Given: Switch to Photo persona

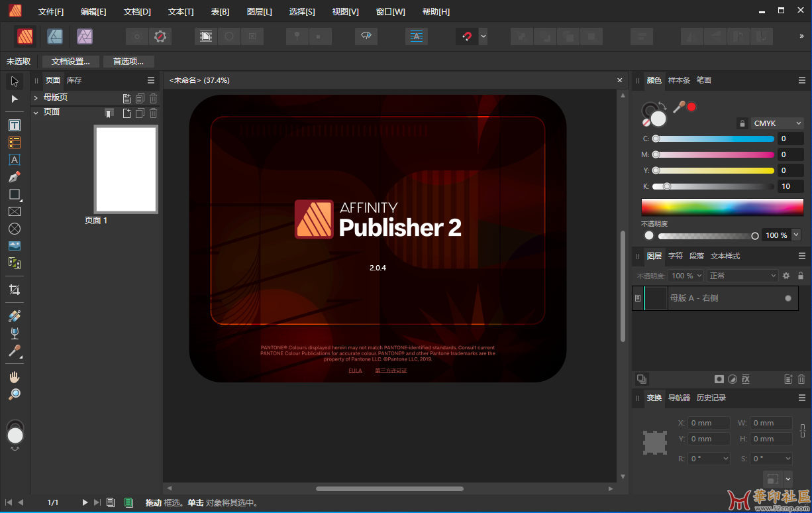Looking at the screenshot, I should (85, 36).
